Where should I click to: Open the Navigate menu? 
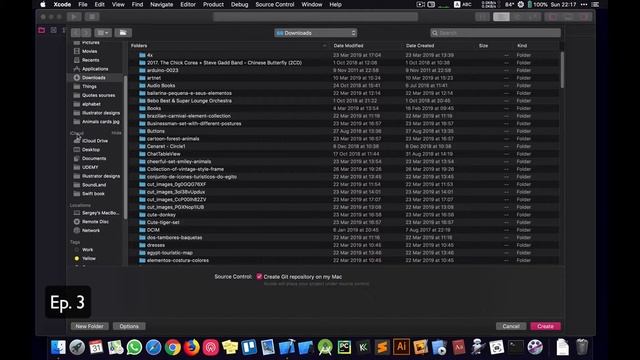click(161, 4)
